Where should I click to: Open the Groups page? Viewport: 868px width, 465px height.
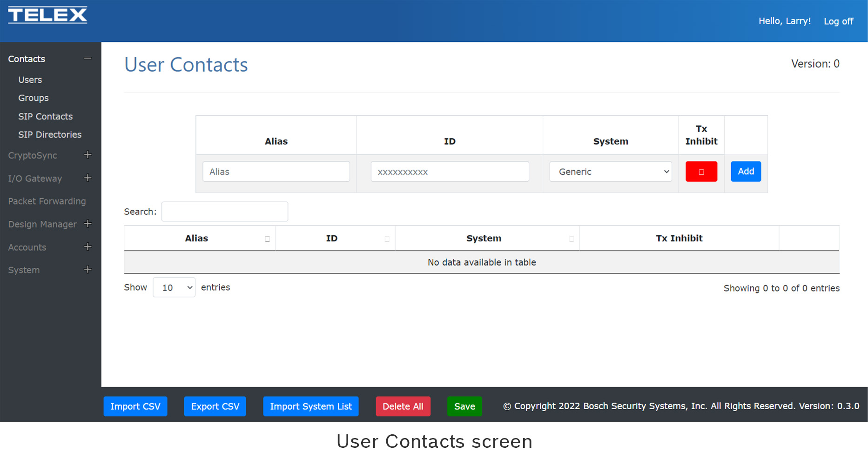point(34,98)
